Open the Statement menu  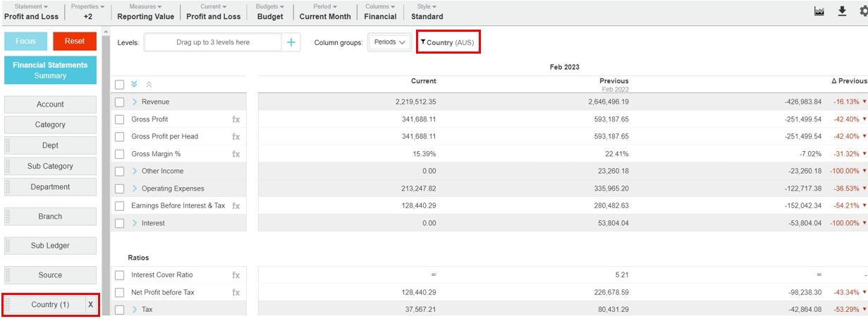[x=31, y=11]
